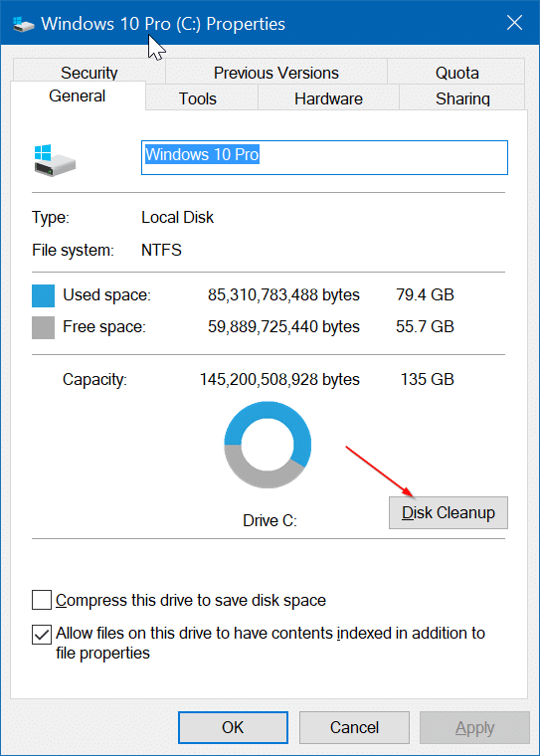The width and height of the screenshot is (540, 756).
Task: Click the '135 GB' capacity value
Action: click(428, 379)
